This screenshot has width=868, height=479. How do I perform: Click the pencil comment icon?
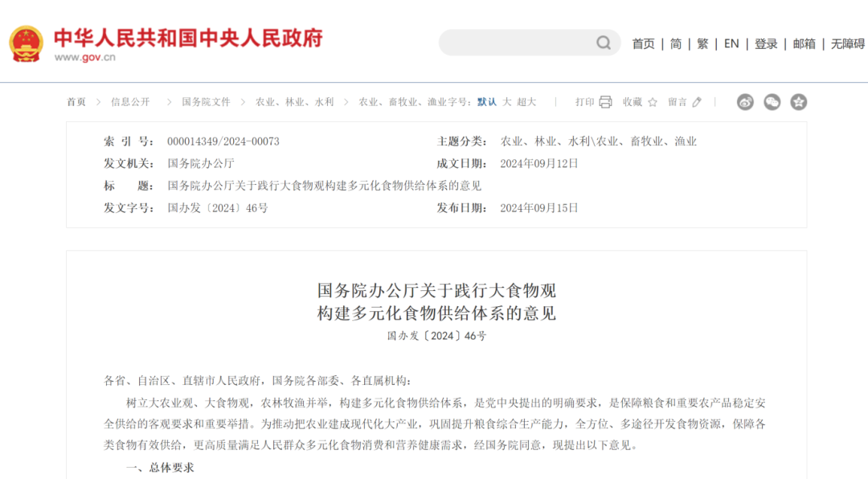697,102
